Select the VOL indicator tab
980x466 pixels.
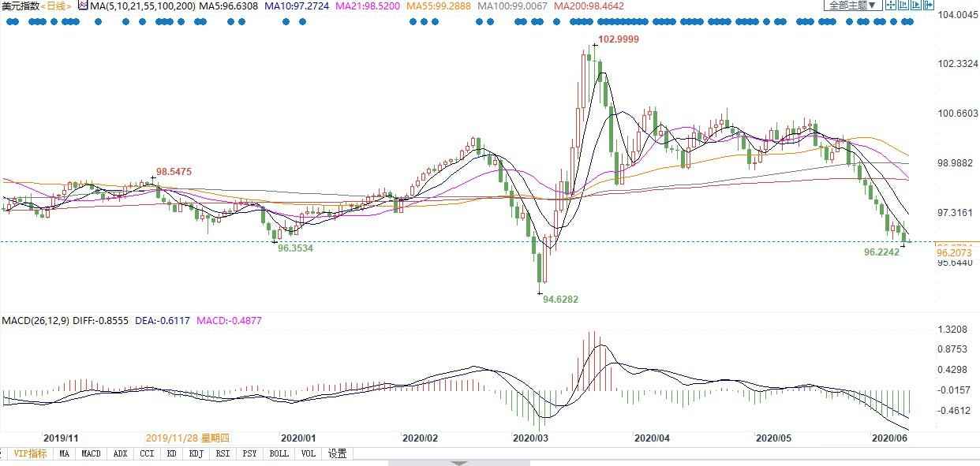(x=309, y=453)
